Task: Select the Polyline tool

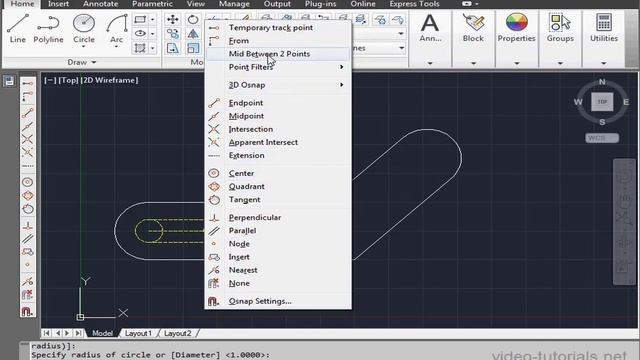Action: pos(48,28)
